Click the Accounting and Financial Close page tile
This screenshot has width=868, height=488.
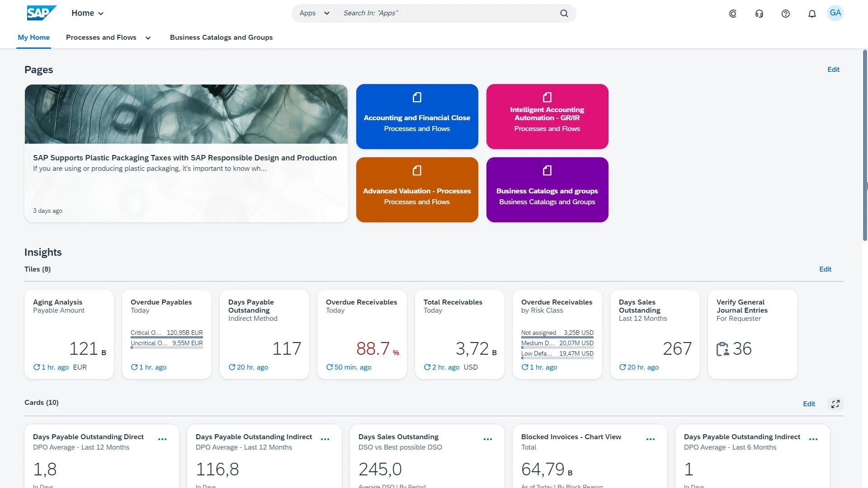417,116
